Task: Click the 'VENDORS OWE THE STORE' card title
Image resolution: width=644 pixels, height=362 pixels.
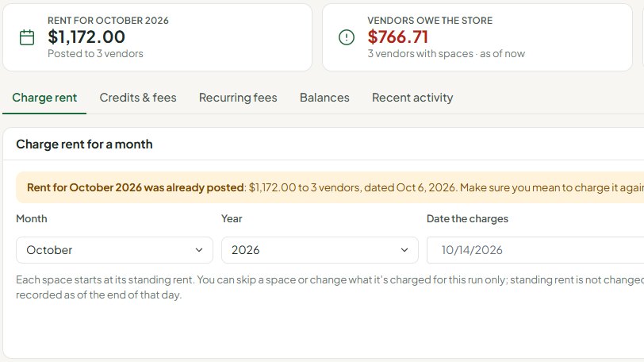Action: [430, 21]
